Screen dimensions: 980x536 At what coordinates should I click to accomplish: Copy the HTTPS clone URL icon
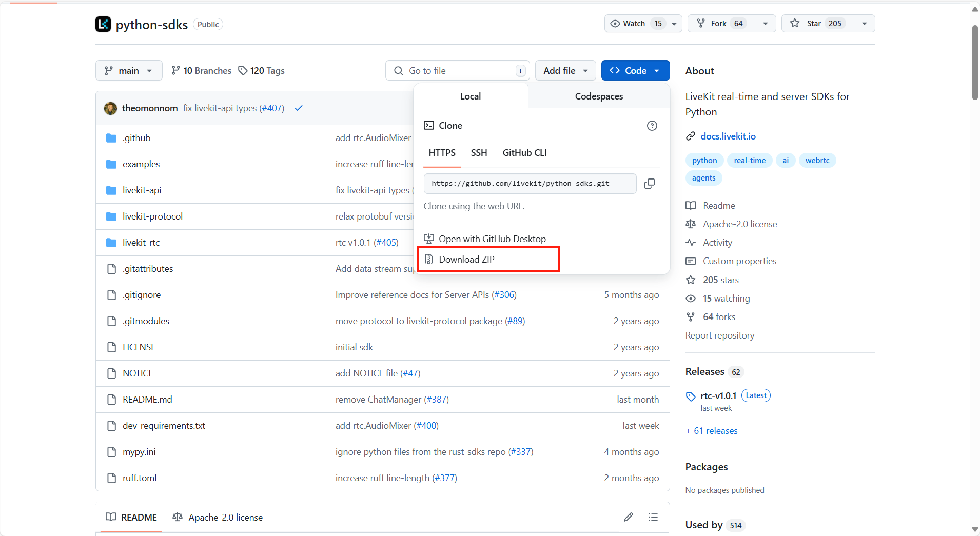[x=650, y=184]
